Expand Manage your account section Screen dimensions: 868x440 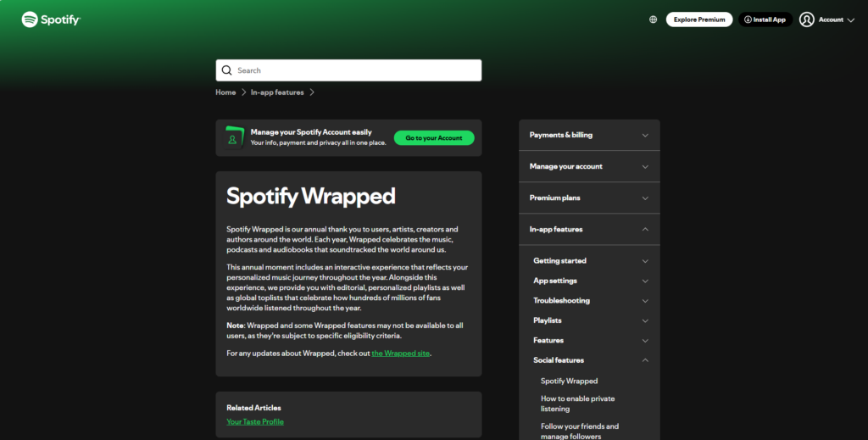[x=590, y=166]
